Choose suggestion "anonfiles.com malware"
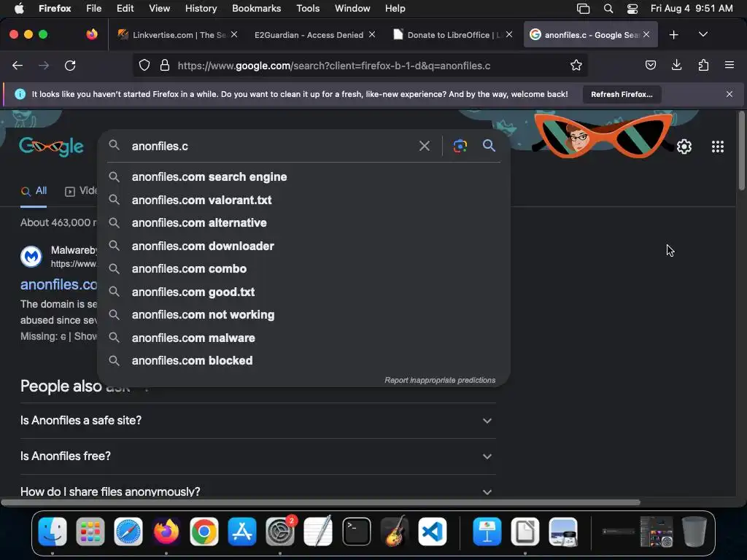Image resolution: width=747 pixels, height=560 pixels. (304, 338)
